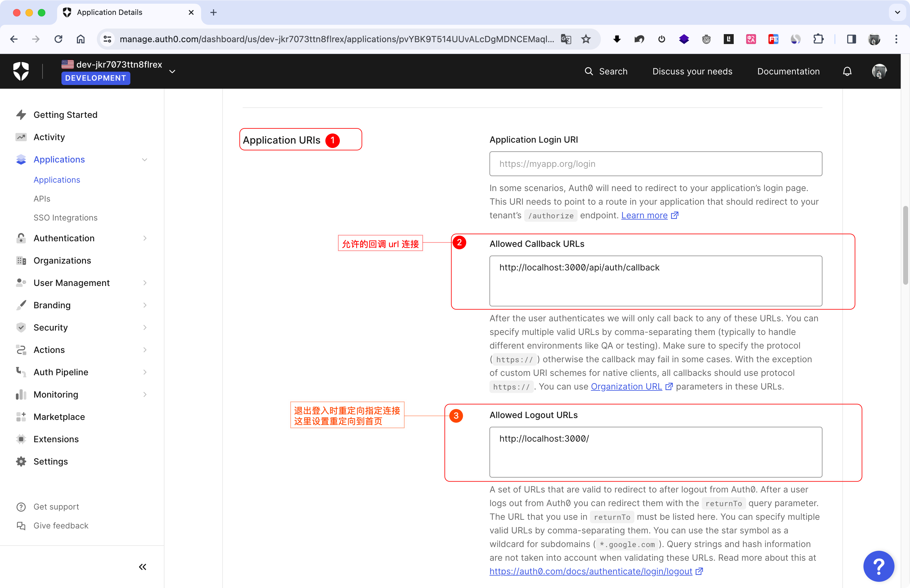Click the Authentication padlock icon
The image size is (910, 588).
21,238
